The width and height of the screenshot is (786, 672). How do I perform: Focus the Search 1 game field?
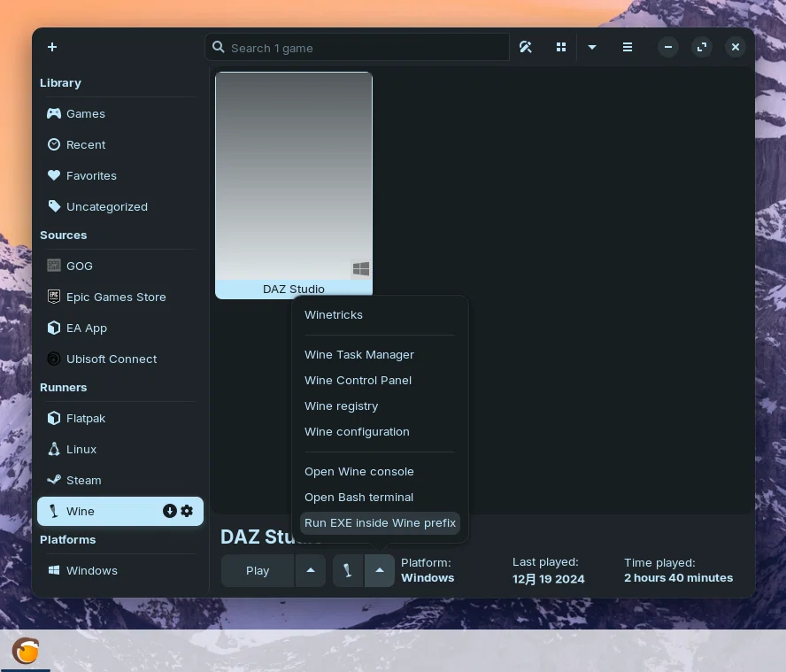(x=357, y=47)
